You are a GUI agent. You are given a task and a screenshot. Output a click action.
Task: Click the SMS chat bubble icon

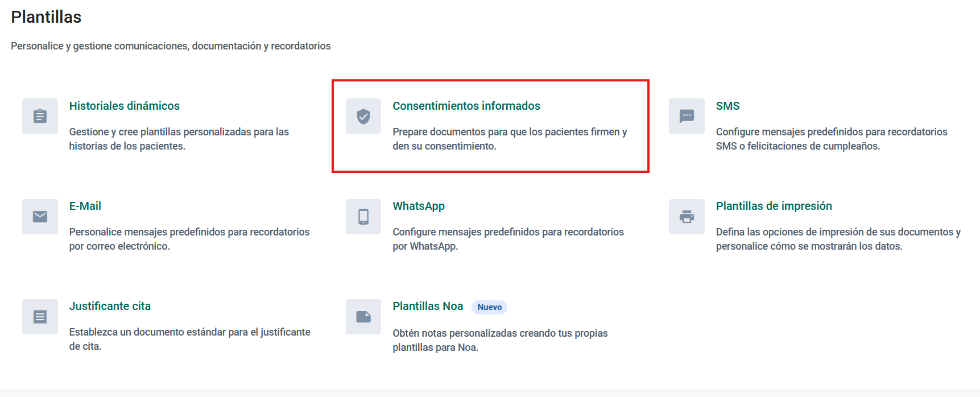687,117
